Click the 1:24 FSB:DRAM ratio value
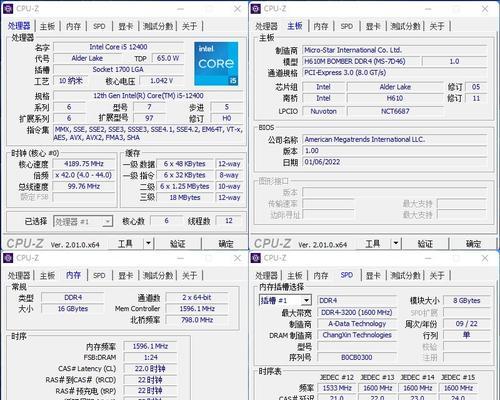Image resolution: width=500 pixels, height=400 pixels. pos(151,357)
